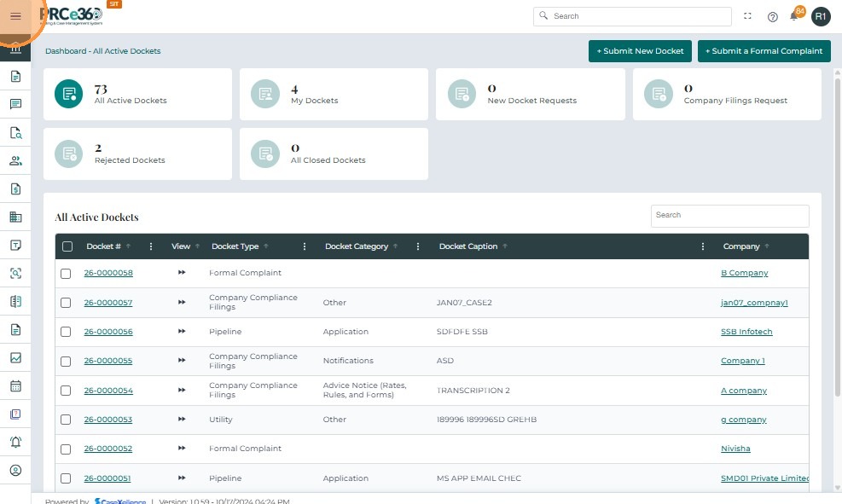Click the people/users sidebar icon

(x=15, y=160)
